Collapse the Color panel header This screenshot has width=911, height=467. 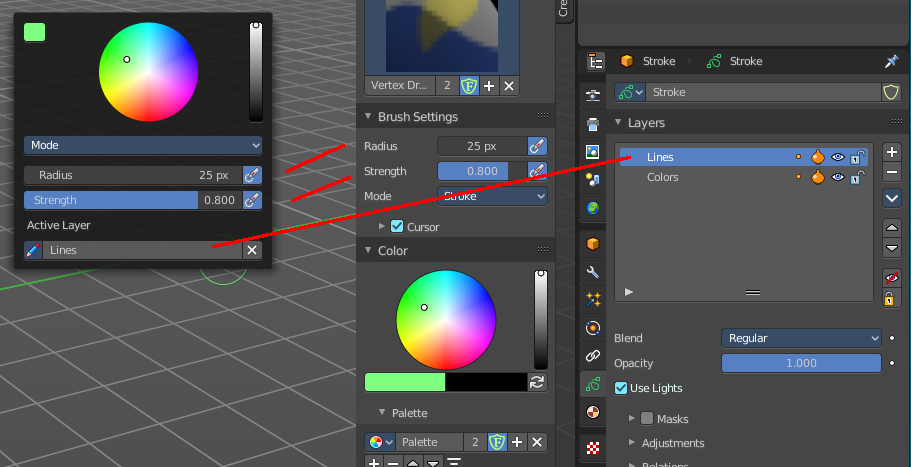click(x=368, y=250)
